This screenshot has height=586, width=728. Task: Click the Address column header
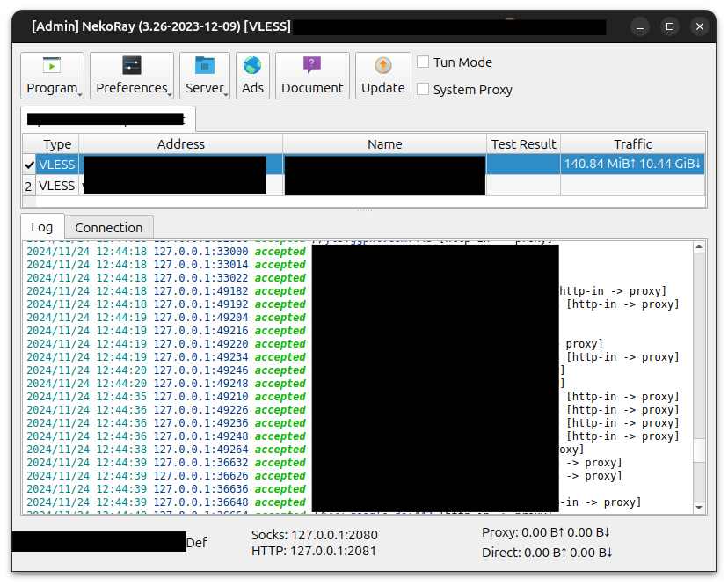pos(180,144)
